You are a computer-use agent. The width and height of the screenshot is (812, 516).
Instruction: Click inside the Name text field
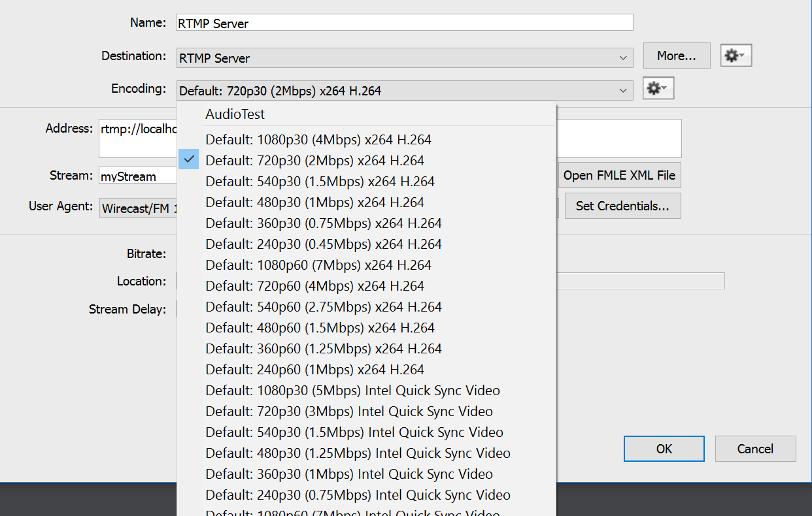[x=403, y=22]
